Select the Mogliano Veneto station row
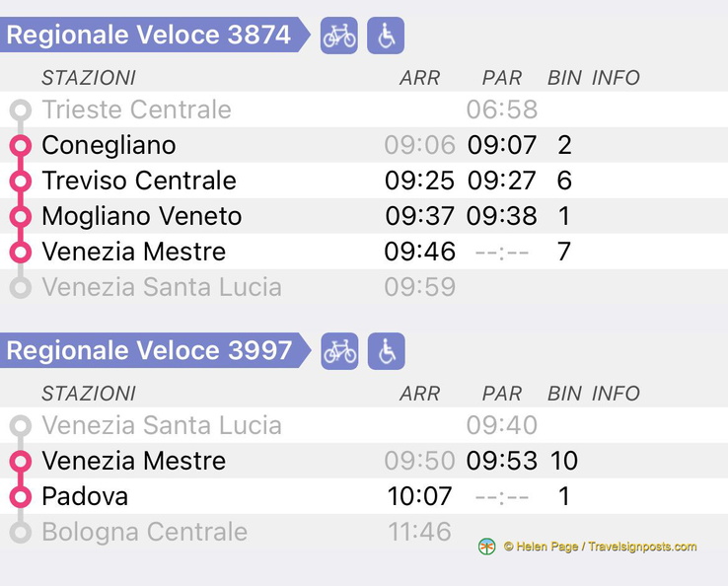Screen dimensions: 728x586 click(141, 216)
